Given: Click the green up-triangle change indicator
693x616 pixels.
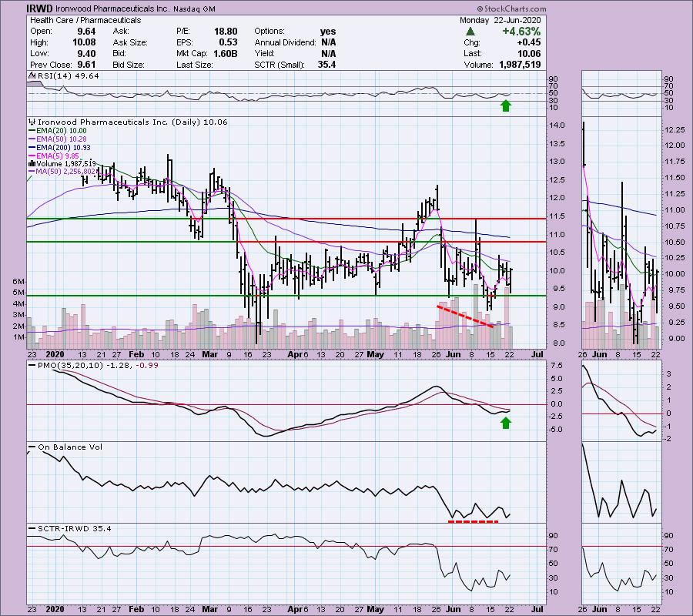Looking at the screenshot, I should [x=470, y=32].
